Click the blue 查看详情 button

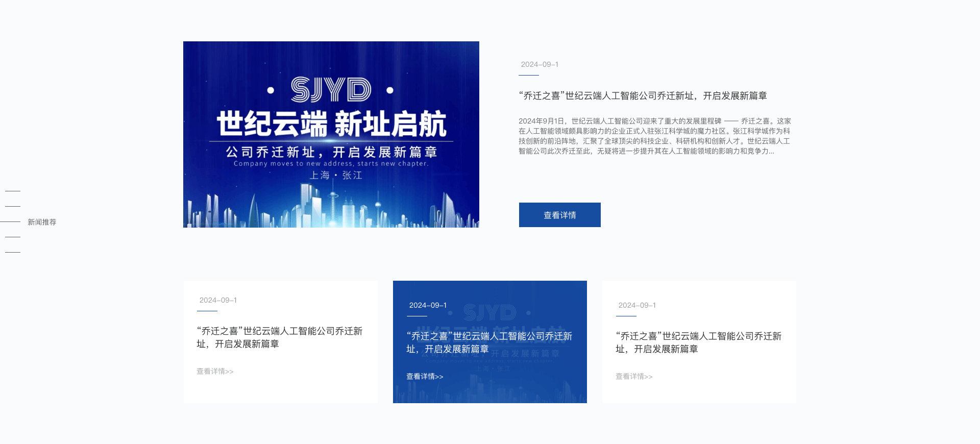(x=559, y=215)
